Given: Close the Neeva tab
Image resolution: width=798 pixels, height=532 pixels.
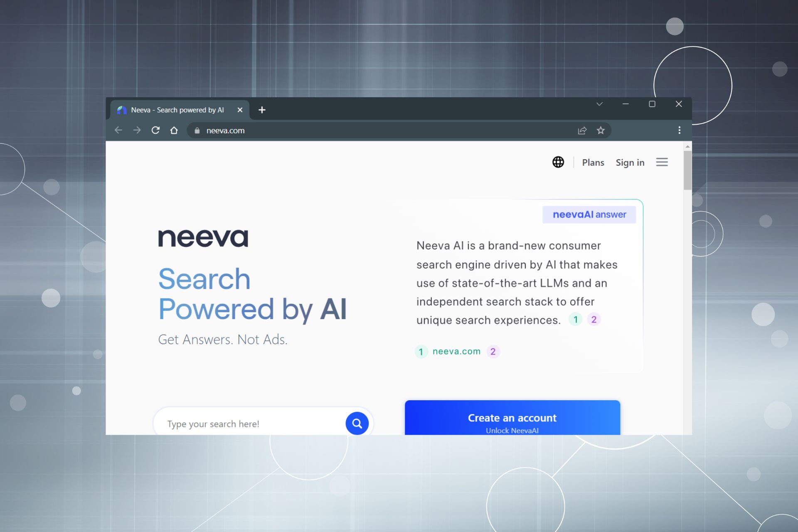Looking at the screenshot, I should 240,110.
